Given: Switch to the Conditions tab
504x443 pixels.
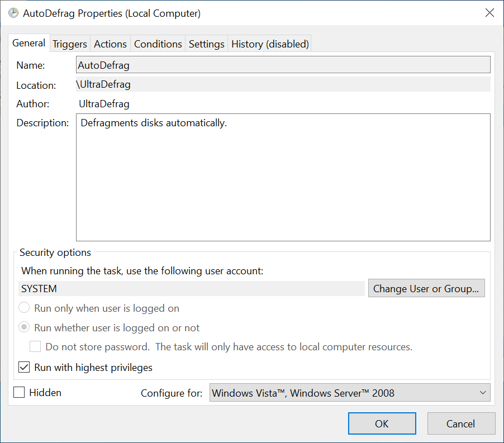Looking at the screenshot, I should (x=158, y=44).
